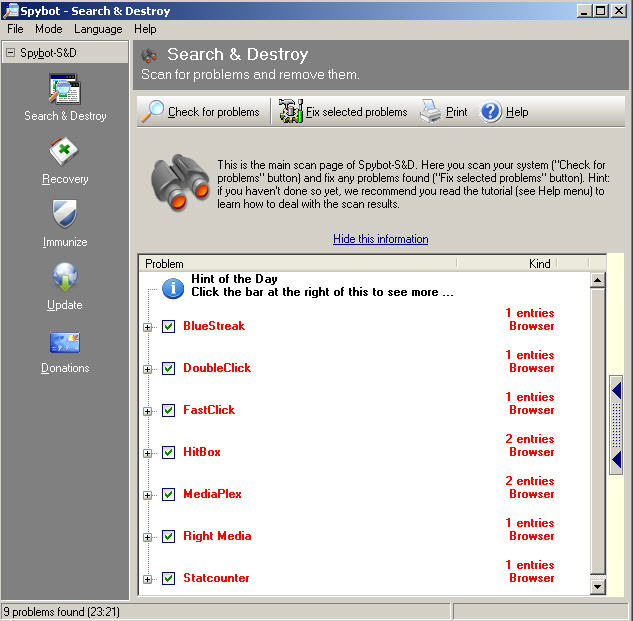Click the Update globe icon
Image resolution: width=633 pixels, height=621 pixels.
click(x=65, y=277)
